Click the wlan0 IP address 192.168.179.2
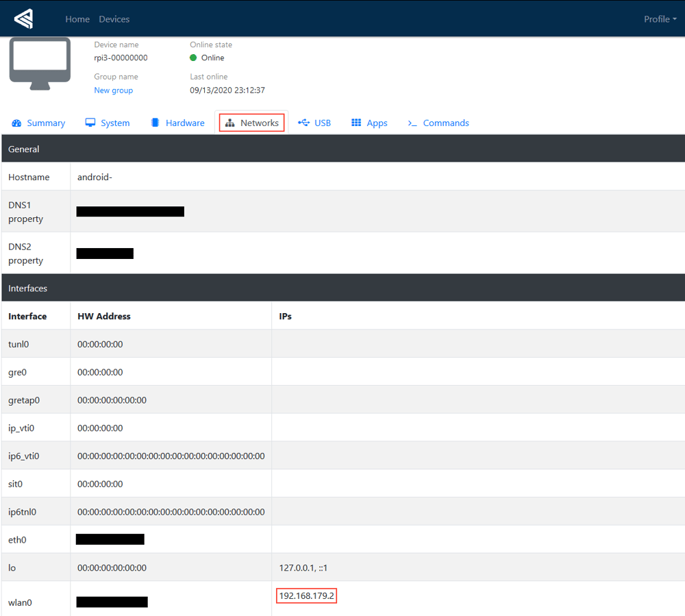Viewport: 685px width, 616px height. point(306,596)
